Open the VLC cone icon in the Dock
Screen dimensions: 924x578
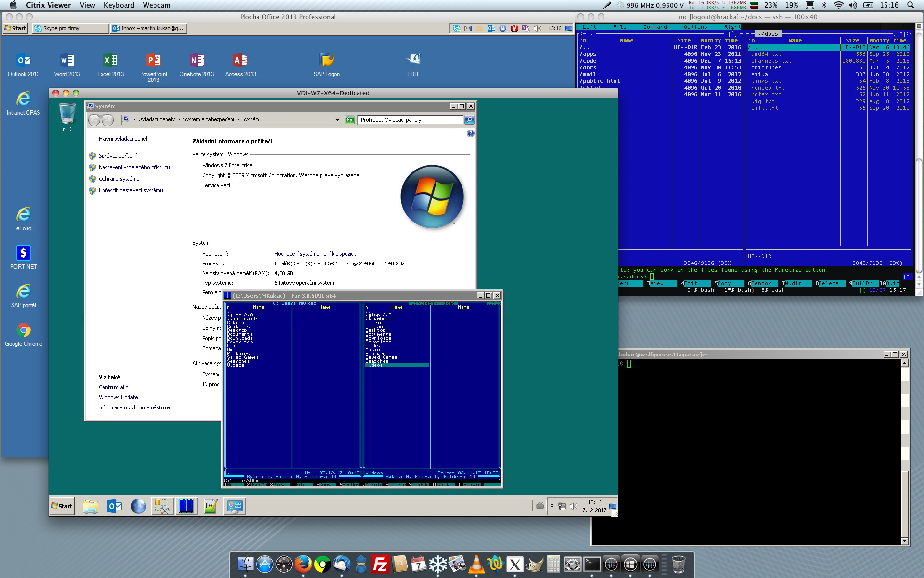tap(476, 564)
